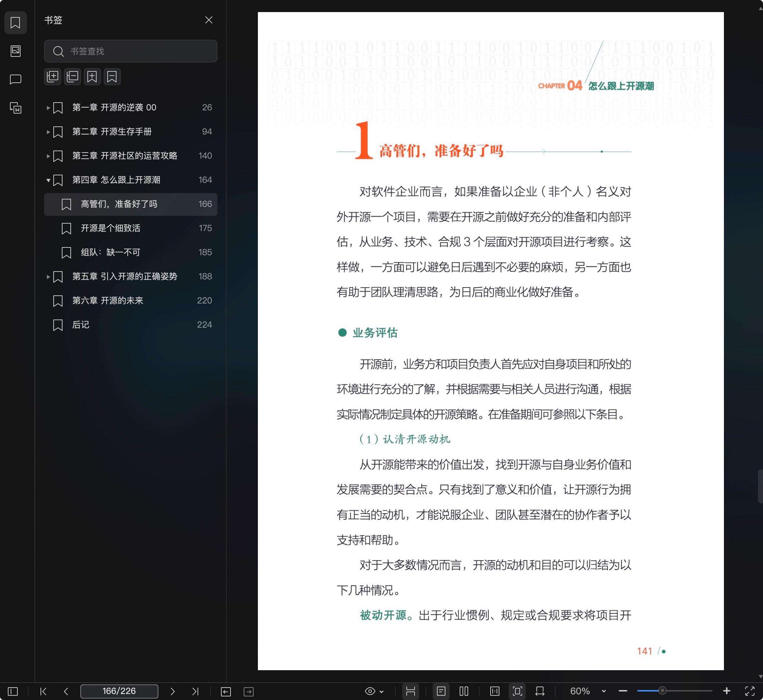Go to the next page

pyautogui.click(x=173, y=691)
